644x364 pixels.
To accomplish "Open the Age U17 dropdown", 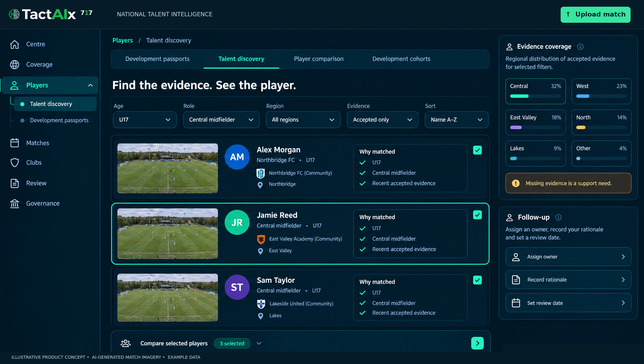I will coord(144,120).
